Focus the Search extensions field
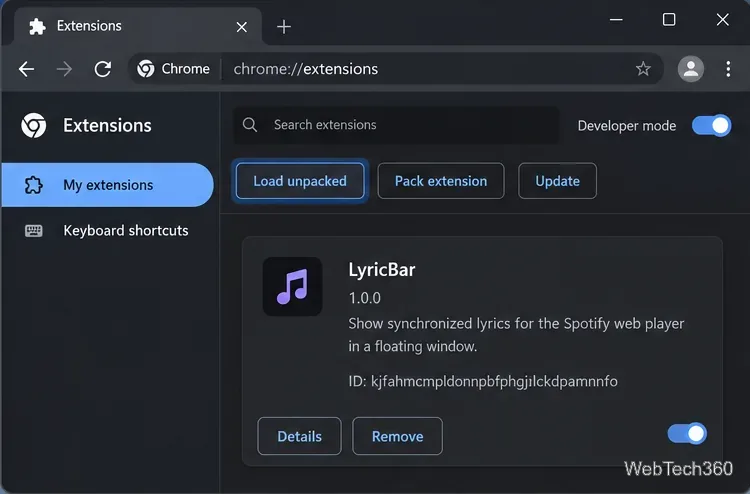The image size is (750, 494). pyautogui.click(x=396, y=125)
